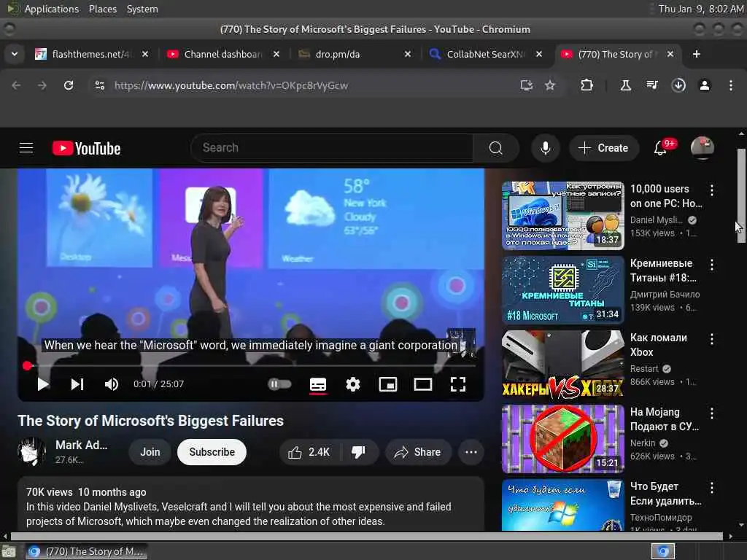
Task: Open media controls icon in toolbar
Action: (652, 85)
